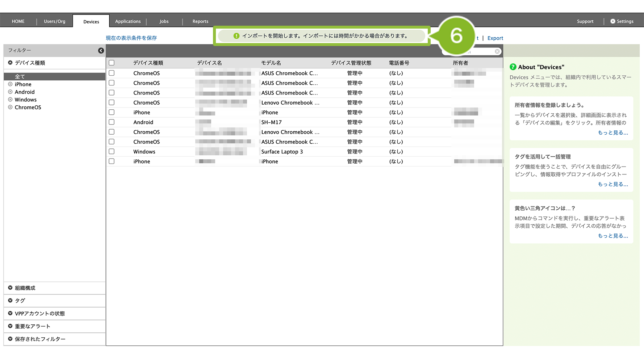The image size is (644, 362).
Task: Check the SH-M17 Android row checkbox
Action: (112, 122)
